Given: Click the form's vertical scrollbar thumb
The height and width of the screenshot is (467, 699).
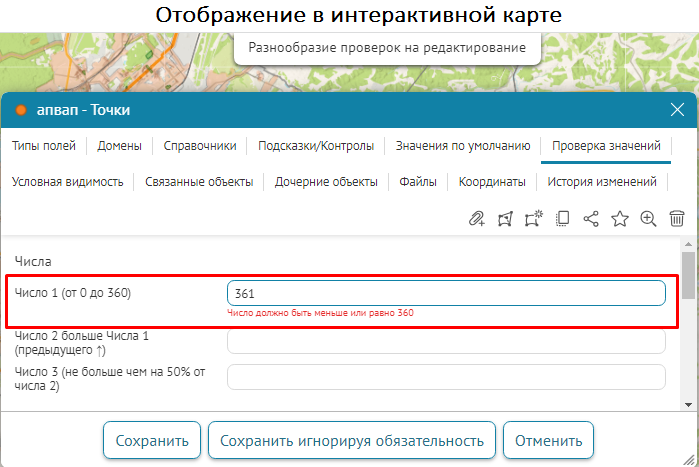Looking at the screenshot, I should click(688, 275).
